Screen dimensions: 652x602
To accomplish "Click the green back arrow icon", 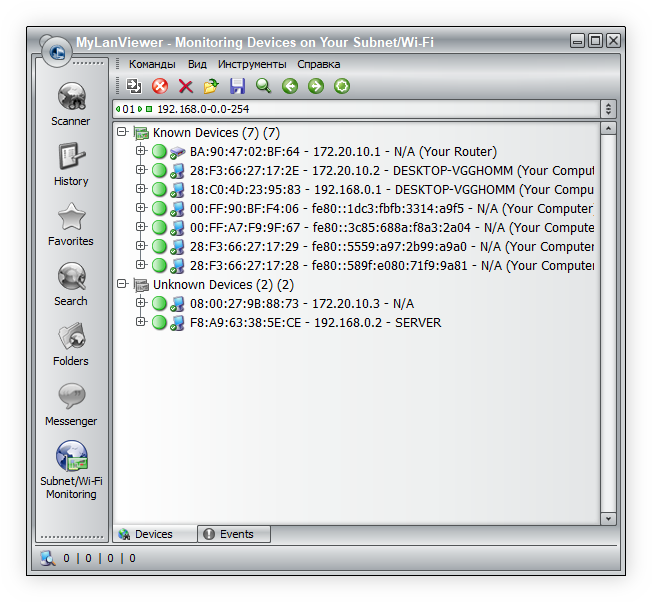I will click(290, 86).
